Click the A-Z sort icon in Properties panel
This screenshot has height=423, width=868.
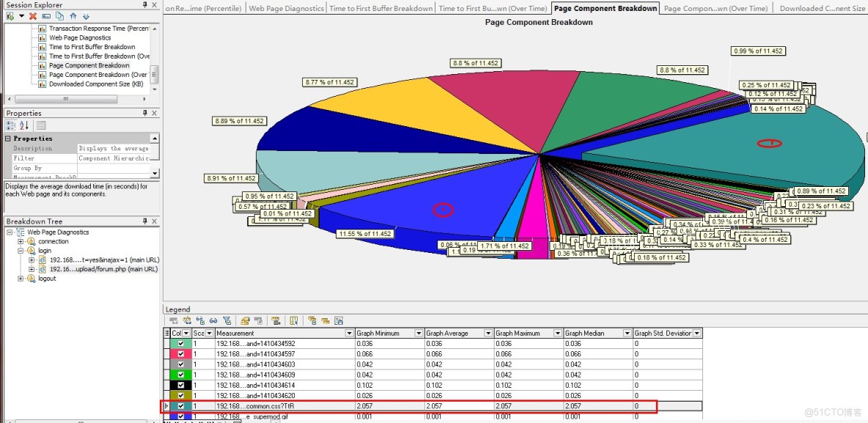(x=23, y=125)
